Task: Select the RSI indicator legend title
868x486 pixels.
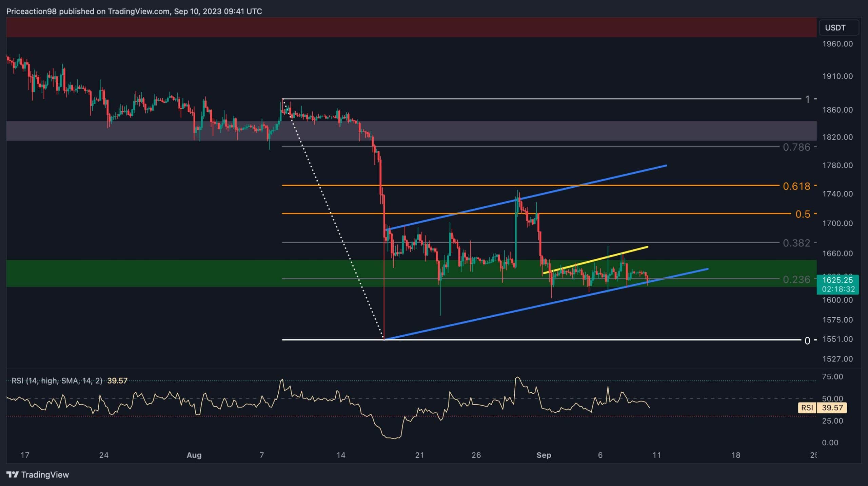Action: click(x=57, y=381)
